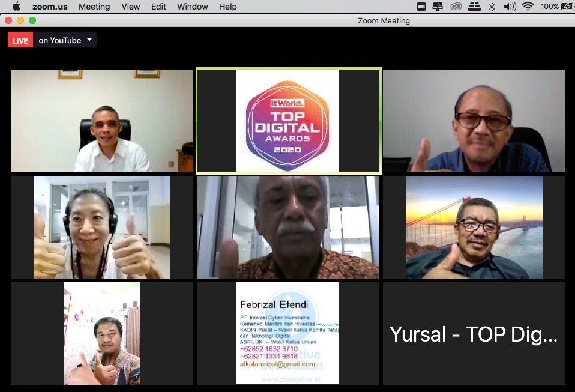Expand the 'on YouTube' dropdown arrow

(89, 40)
